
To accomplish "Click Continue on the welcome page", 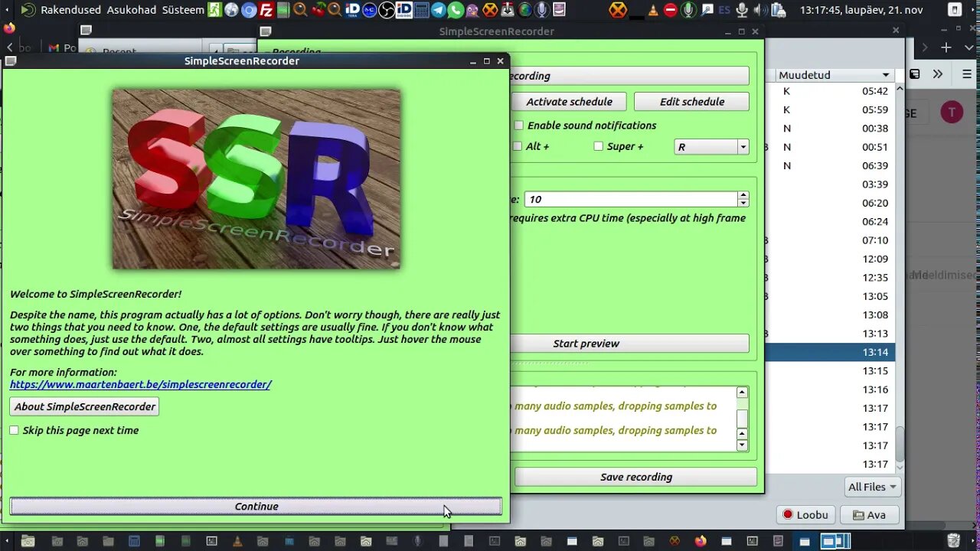I will coord(256,506).
